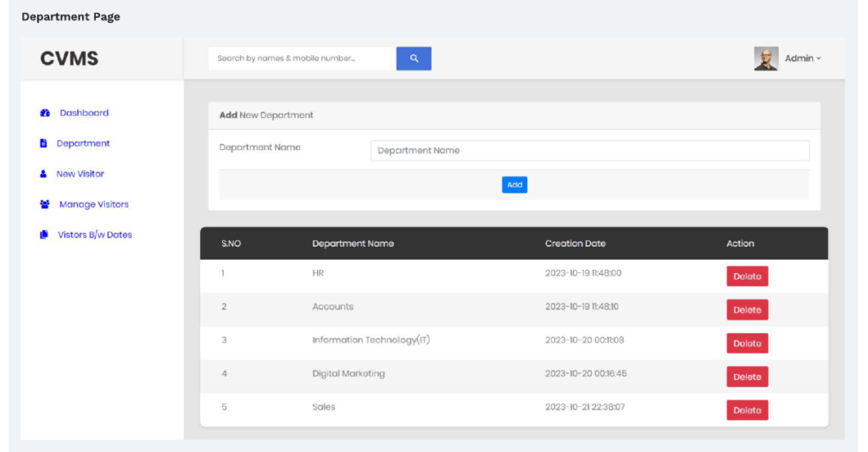
Task: Click serial number 2 in Accounts row
Action: [x=224, y=306]
